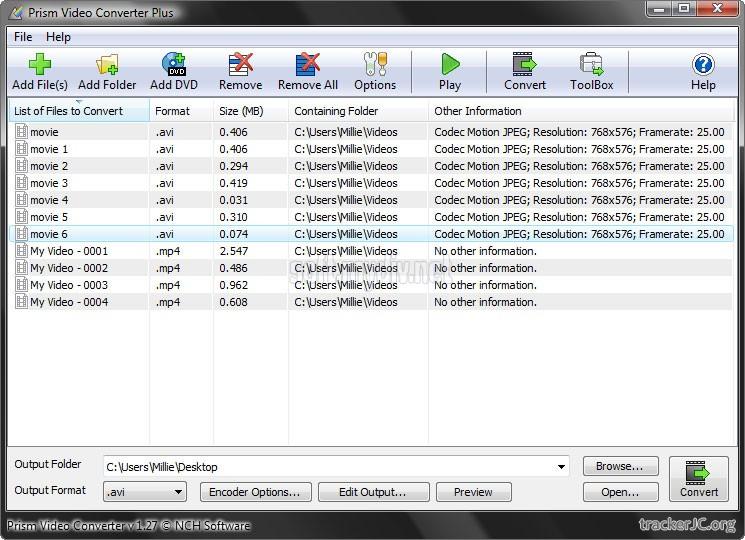The image size is (745, 540).
Task: Click the Remove toolbar icon
Action: 240,71
